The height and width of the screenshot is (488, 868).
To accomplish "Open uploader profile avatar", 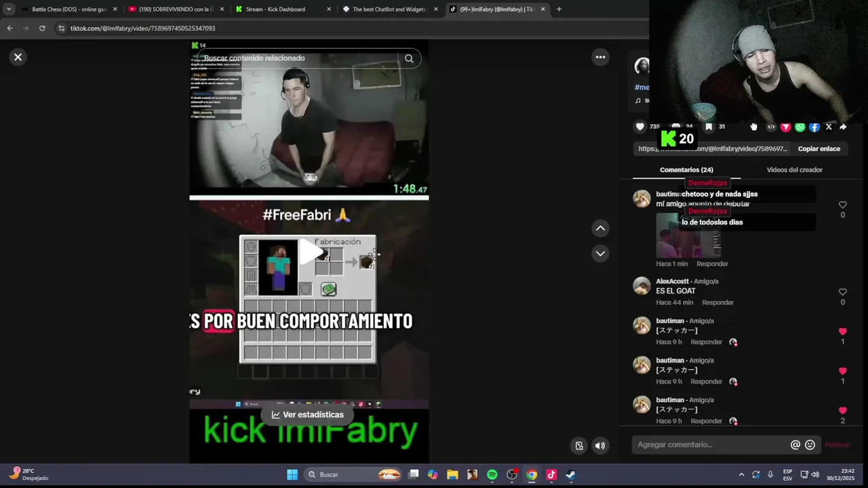I will [642, 66].
